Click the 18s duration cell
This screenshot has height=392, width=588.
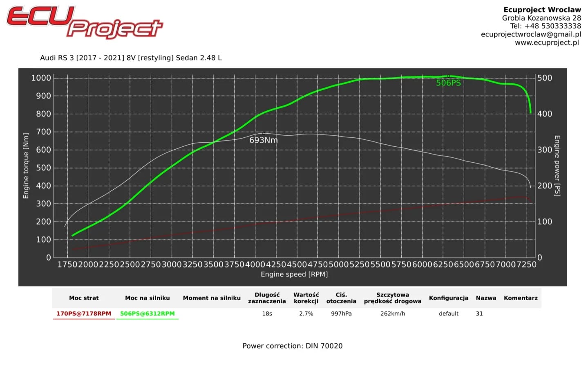(267, 314)
